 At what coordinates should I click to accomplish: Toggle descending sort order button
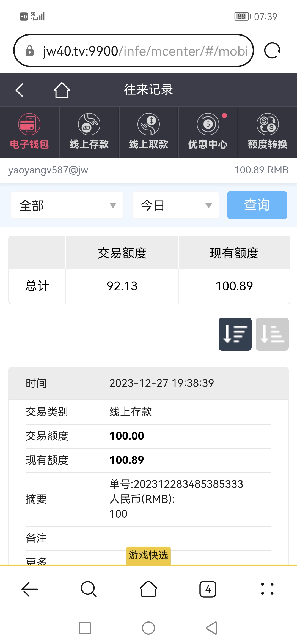click(235, 334)
